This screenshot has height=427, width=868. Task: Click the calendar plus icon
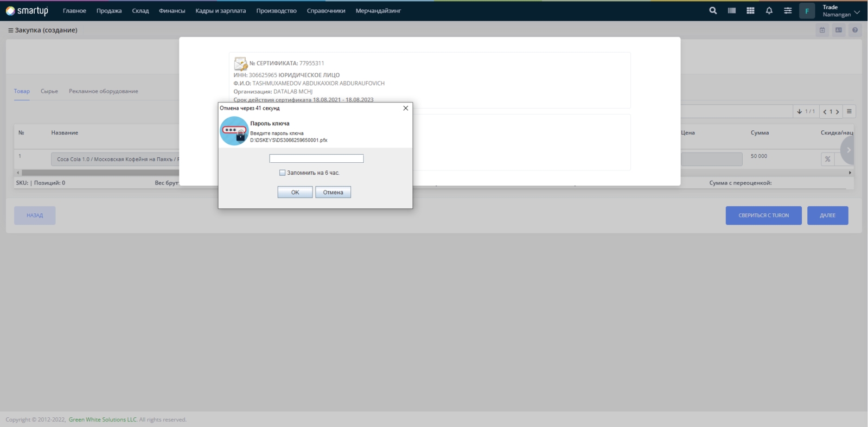click(x=822, y=30)
